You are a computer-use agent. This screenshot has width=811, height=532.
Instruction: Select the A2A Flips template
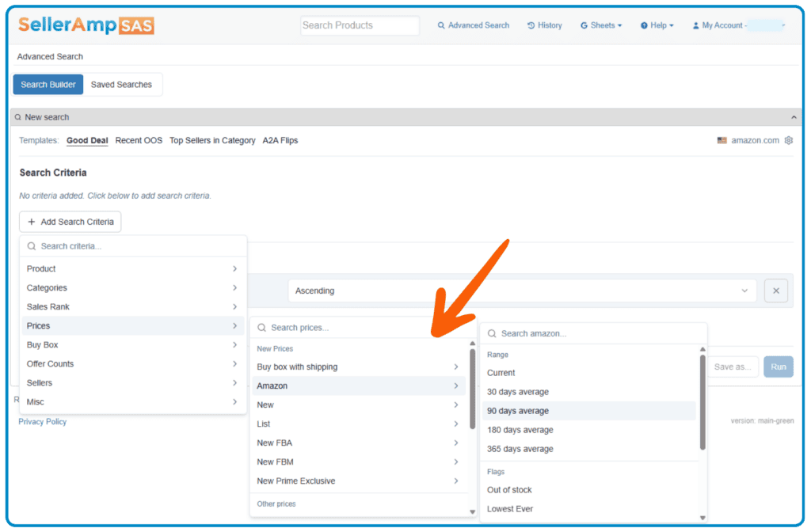point(280,141)
